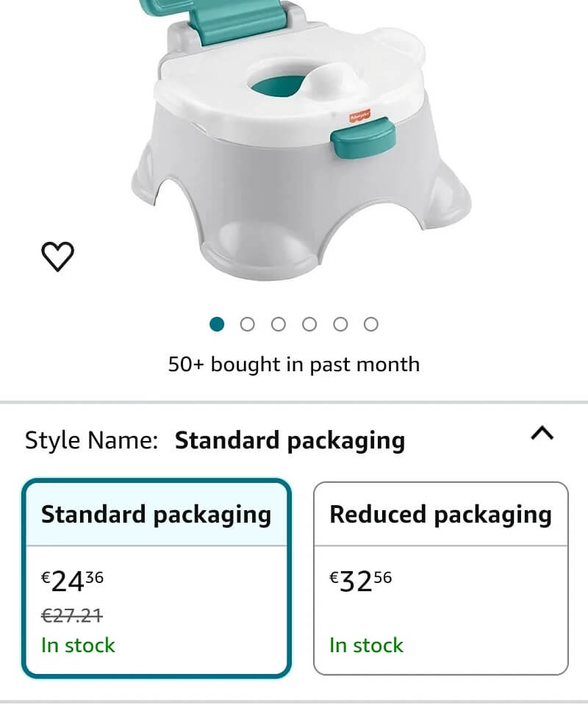
Task: Open the last (sixth) carousel dot
Action: pyautogui.click(x=371, y=324)
